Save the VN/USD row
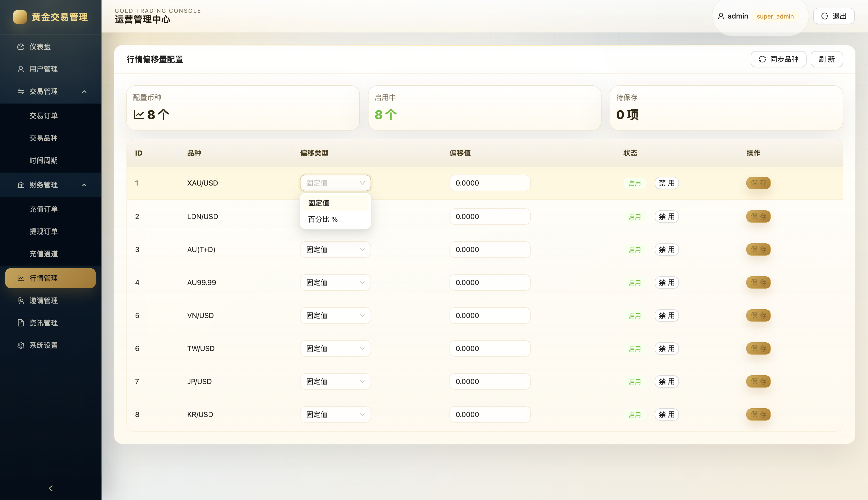This screenshot has height=500, width=868. tap(758, 315)
